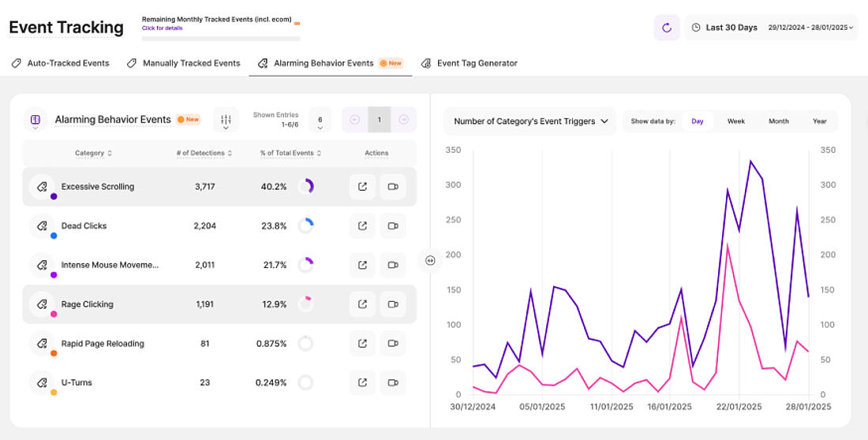Image resolution: width=868 pixels, height=440 pixels.
Task: Sort table by % of Total Events column
Action: pyautogui.click(x=290, y=153)
